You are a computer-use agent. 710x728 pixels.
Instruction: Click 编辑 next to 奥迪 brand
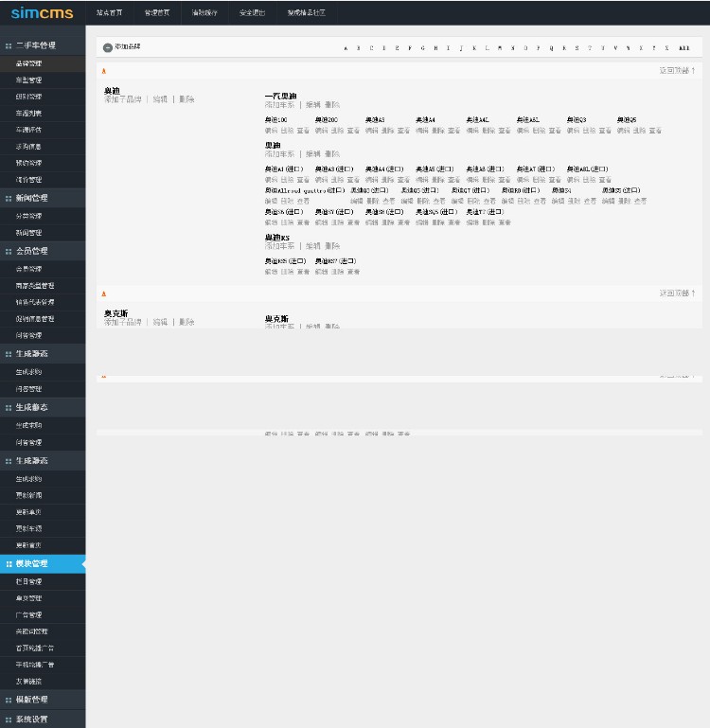point(160,99)
